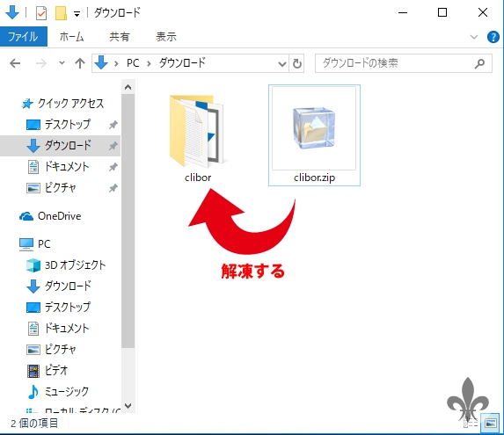Switch to the 表示 ribbon tab

click(166, 37)
